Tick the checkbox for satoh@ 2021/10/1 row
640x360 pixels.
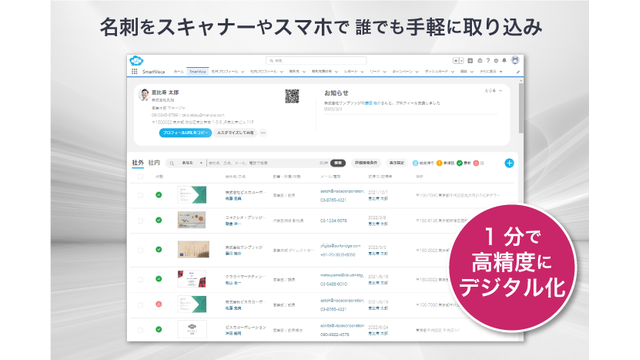pos(140,195)
